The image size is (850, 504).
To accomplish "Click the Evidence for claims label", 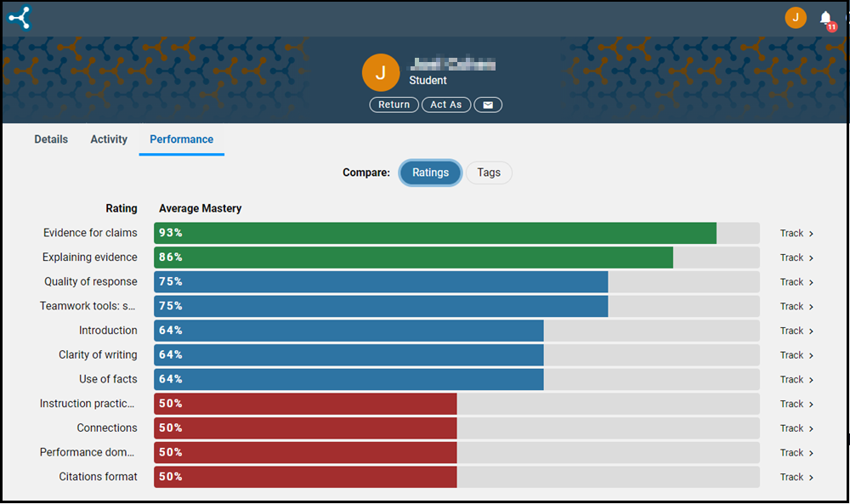I will (90, 233).
